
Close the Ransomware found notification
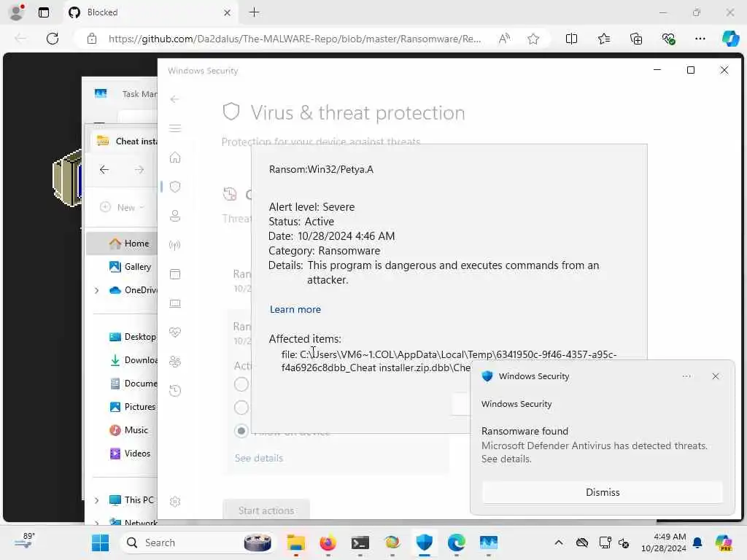[715, 376]
